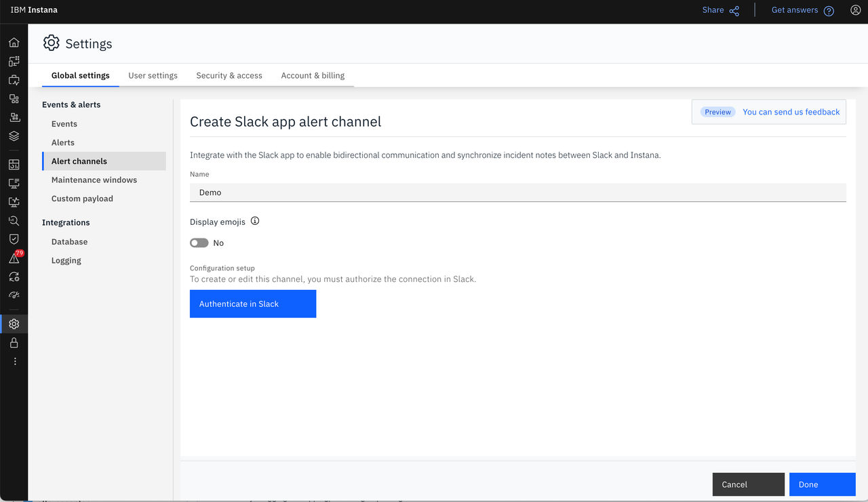The width and height of the screenshot is (868, 502).
Task: Open the user profile avatar icon
Action: click(x=856, y=10)
